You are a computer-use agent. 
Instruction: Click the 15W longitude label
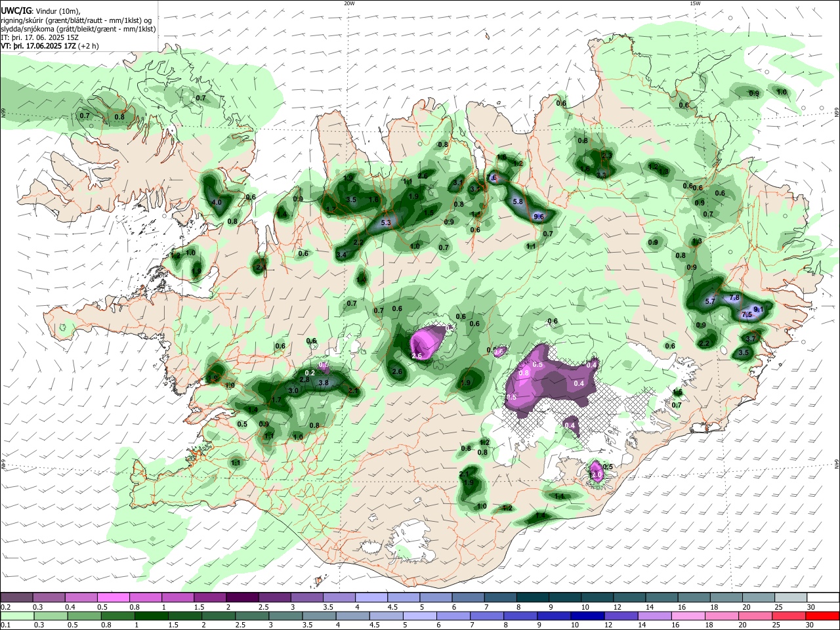click(x=695, y=3)
